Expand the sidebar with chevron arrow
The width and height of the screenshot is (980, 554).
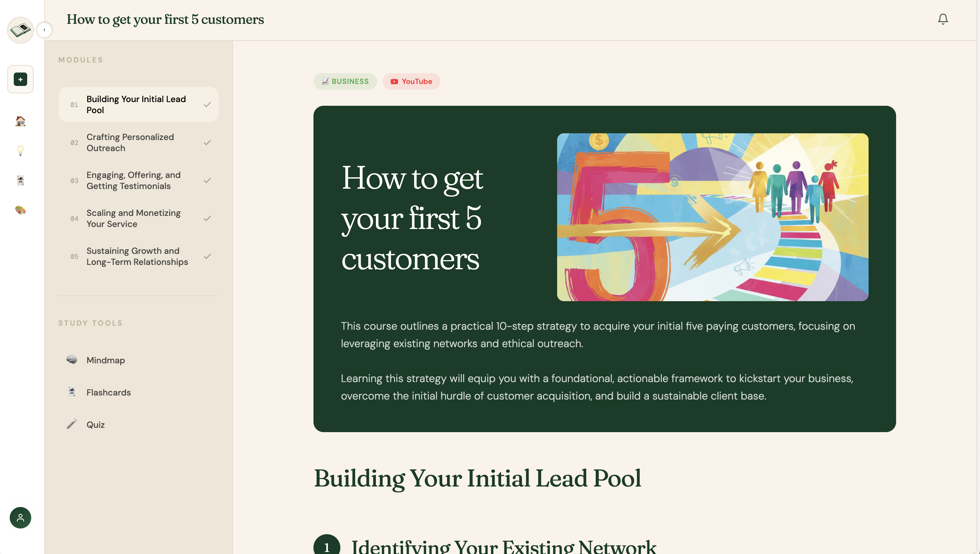coord(44,30)
